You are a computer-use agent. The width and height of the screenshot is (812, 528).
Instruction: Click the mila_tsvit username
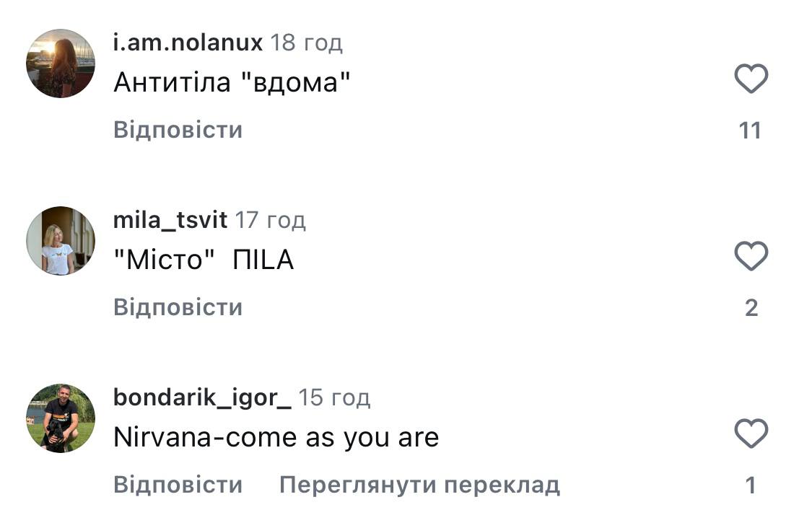[x=170, y=221]
